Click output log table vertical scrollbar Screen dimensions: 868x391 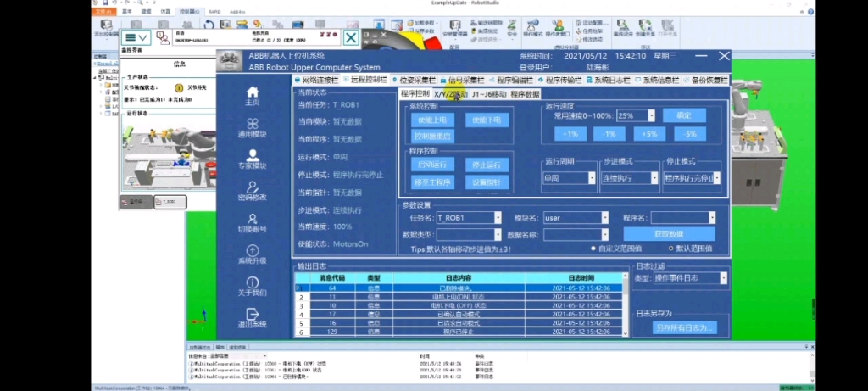[626, 304]
